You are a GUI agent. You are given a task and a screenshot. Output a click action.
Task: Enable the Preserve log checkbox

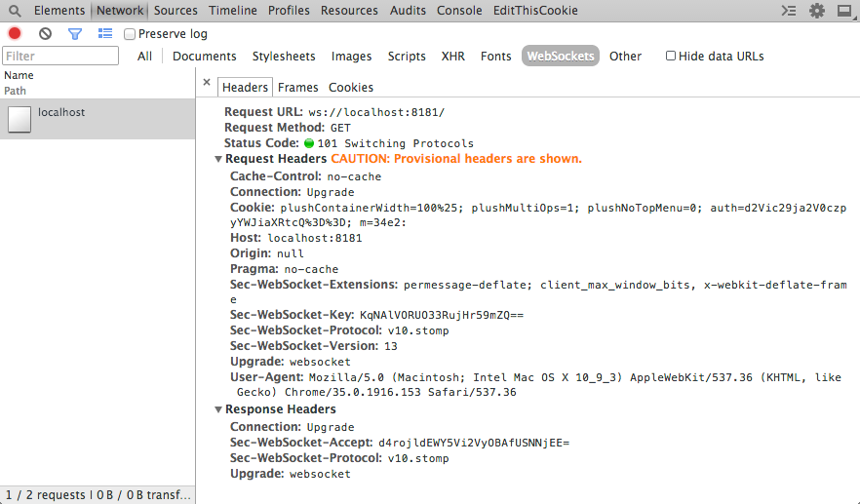(x=130, y=34)
